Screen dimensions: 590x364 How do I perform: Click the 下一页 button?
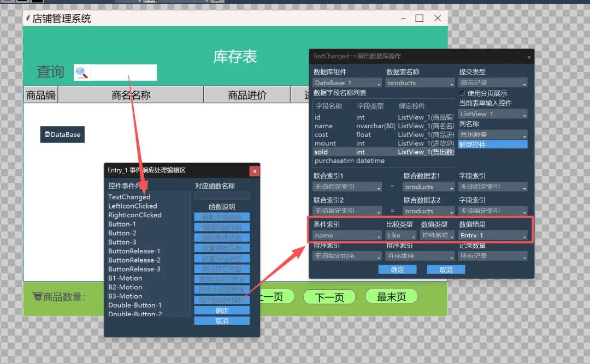[329, 297]
